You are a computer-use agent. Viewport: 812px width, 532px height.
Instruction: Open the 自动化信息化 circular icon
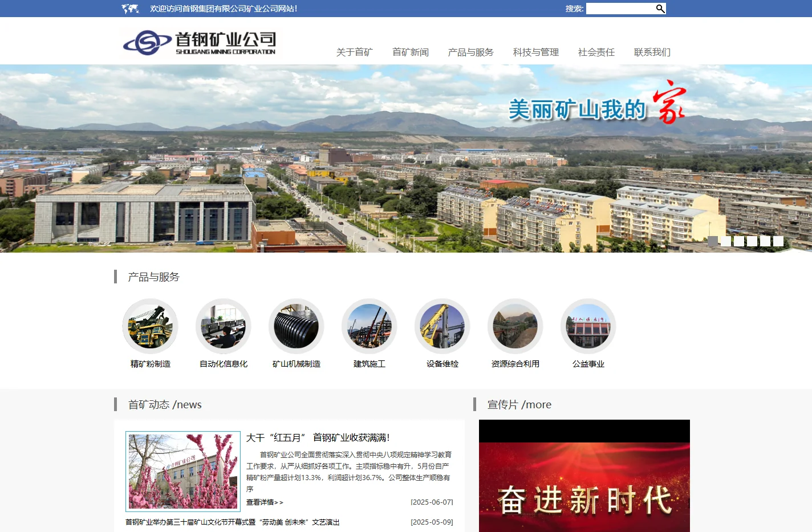point(224,326)
